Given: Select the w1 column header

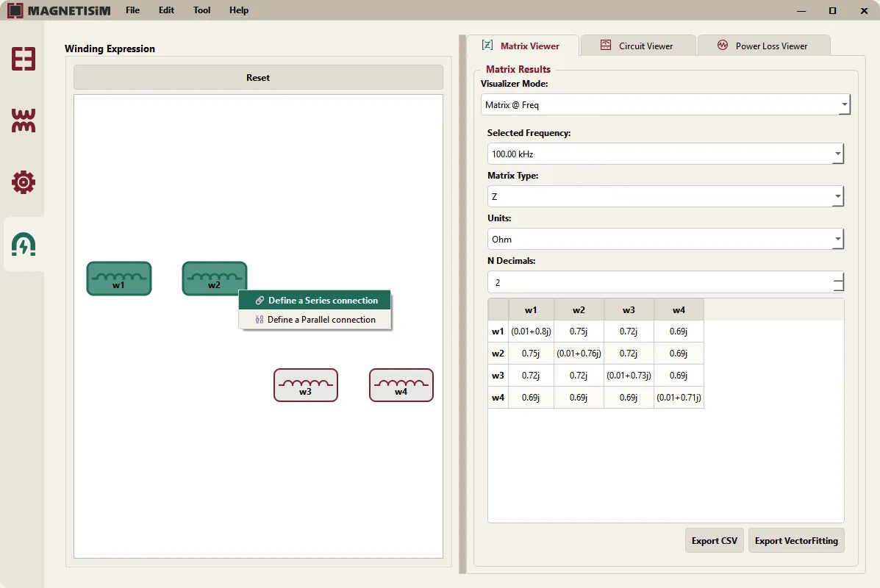Looking at the screenshot, I should [531, 309].
